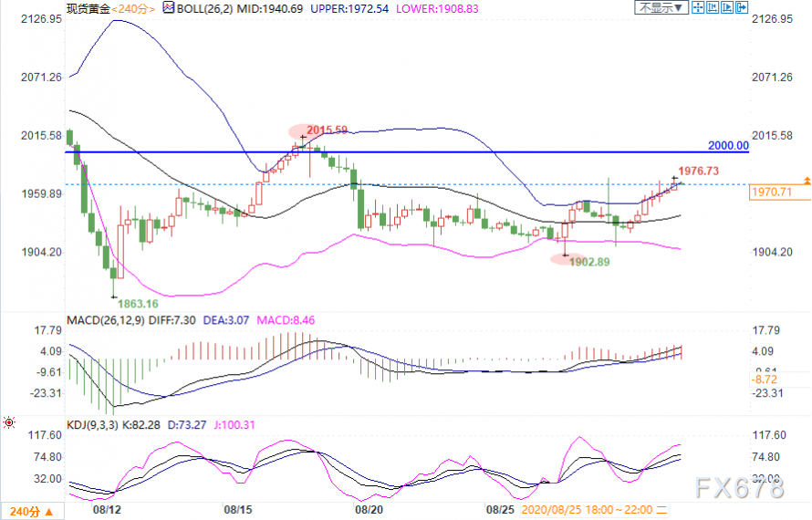Image resolution: width=812 pixels, height=520 pixels.
Task: Open the 240分 period selector at bottom-left
Action: (32, 512)
